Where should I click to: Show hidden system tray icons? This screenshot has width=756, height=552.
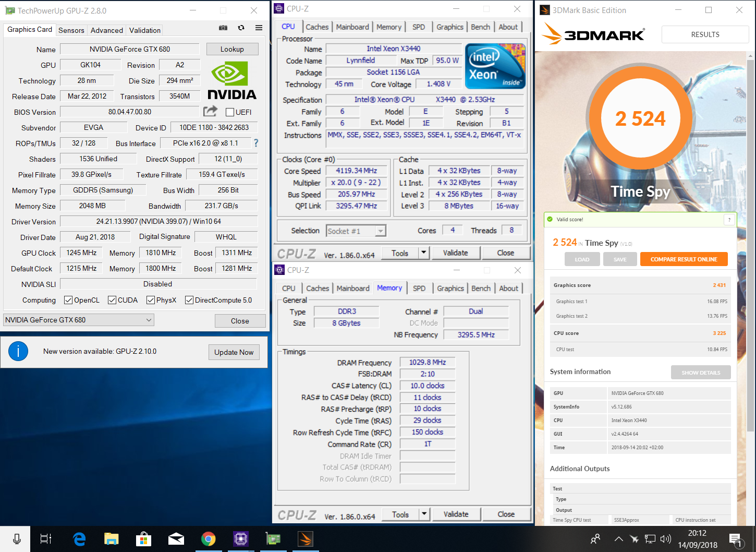click(x=618, y=539)
